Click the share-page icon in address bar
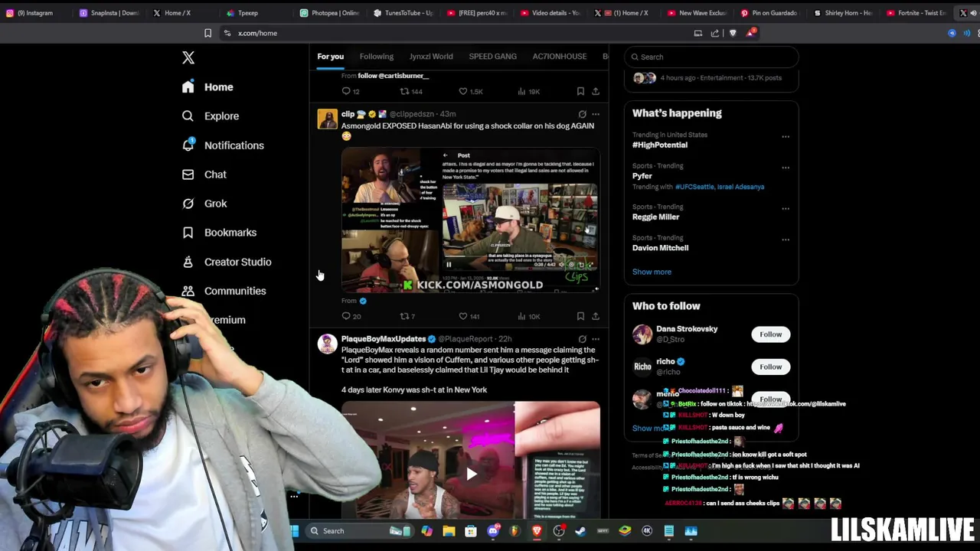This screenshot has width=980, height=551. [x=715, y=33]
